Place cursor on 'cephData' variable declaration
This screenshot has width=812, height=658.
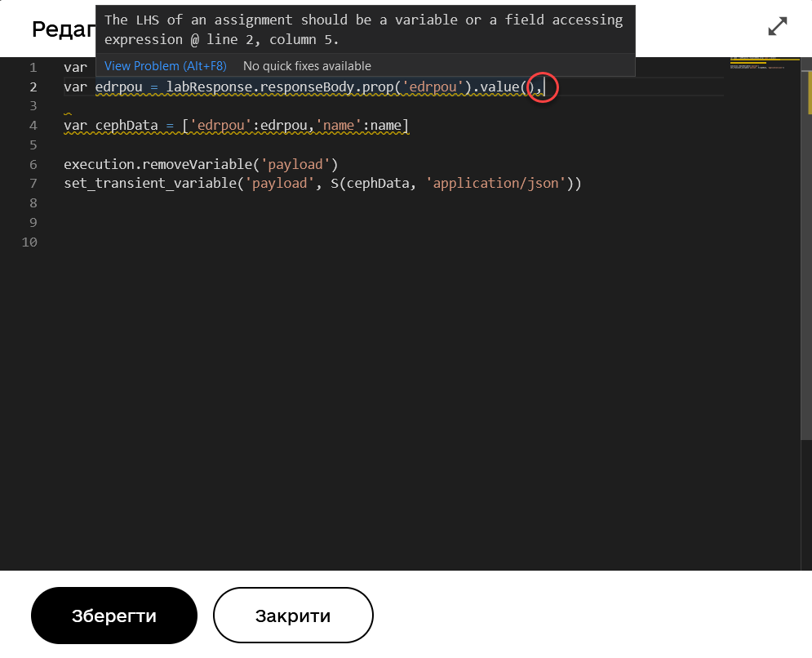[126, 126]
